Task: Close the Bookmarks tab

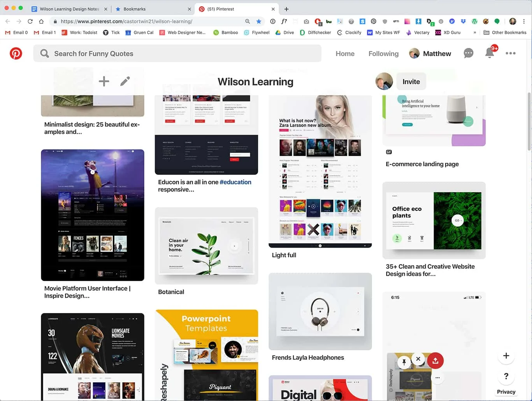Action: click(190, 9)
